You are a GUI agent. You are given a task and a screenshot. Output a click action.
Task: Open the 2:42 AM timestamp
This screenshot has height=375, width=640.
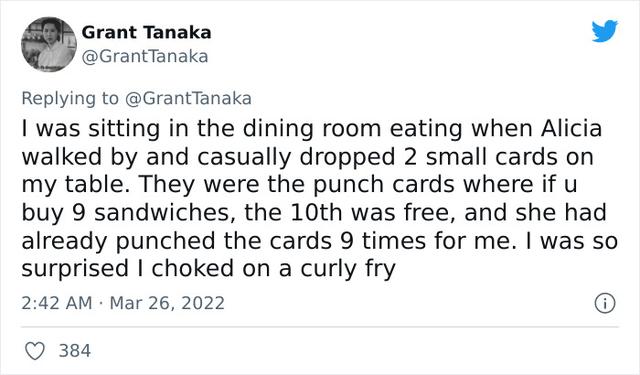(57, 303)
